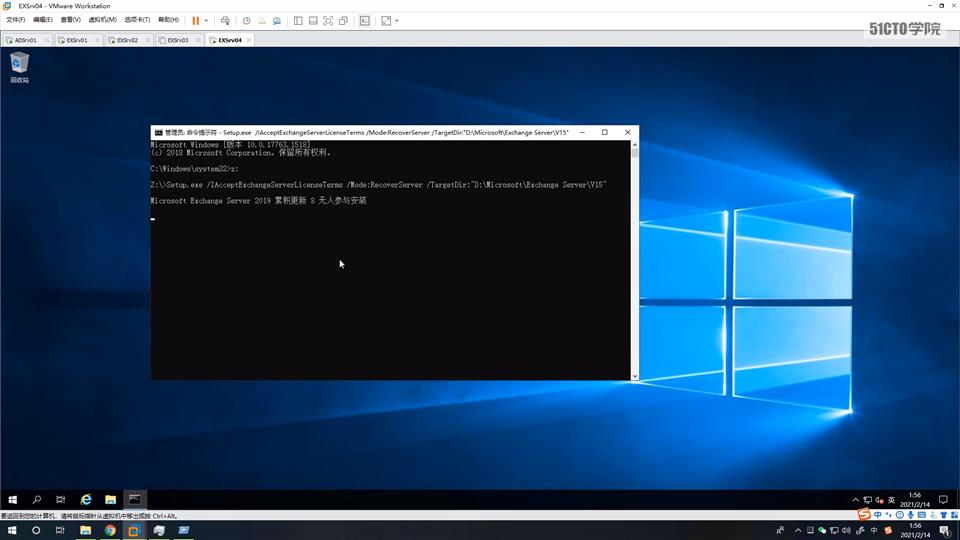Click the guest volume tray icon
Screen dimensions: 960x540
pos(879,500)
